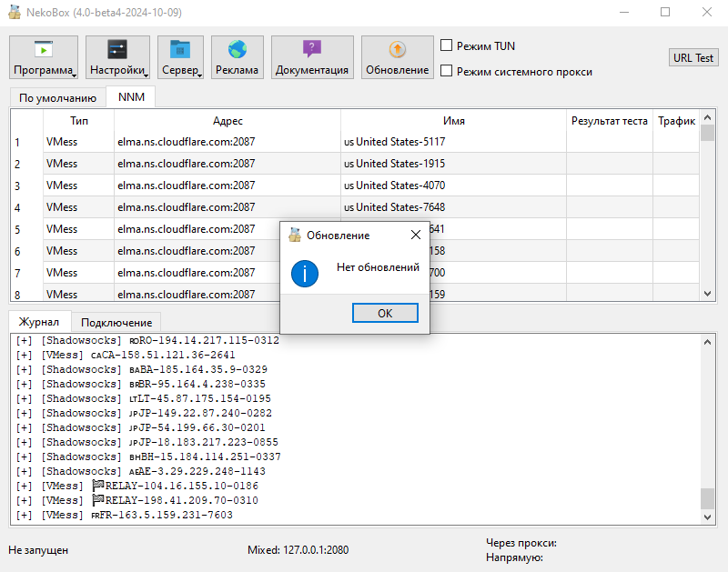
Task: Click log line FR-163.5.159.231-7603
Action: click(x=125, y=515)
